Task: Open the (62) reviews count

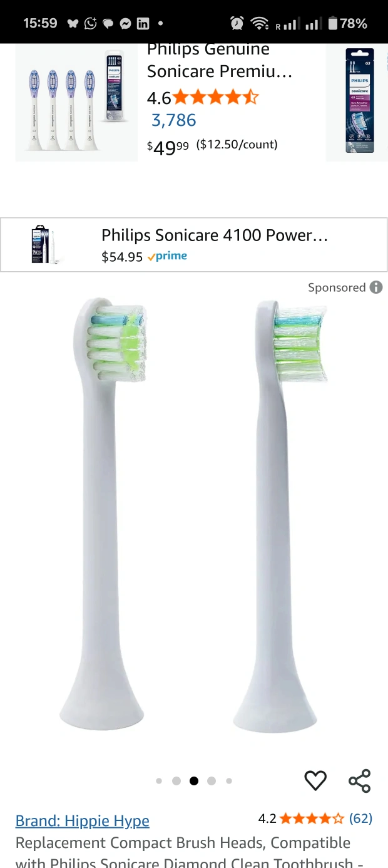Action: [x=360, y=818]
